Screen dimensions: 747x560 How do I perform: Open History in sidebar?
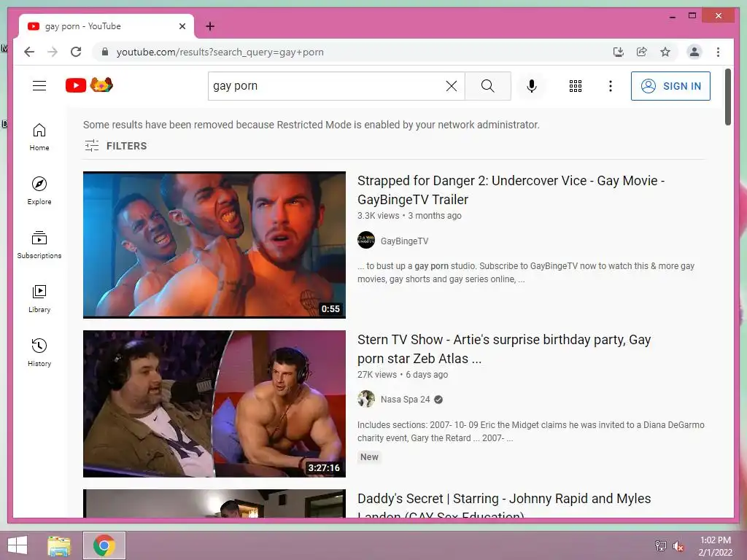tap(39, 352)
